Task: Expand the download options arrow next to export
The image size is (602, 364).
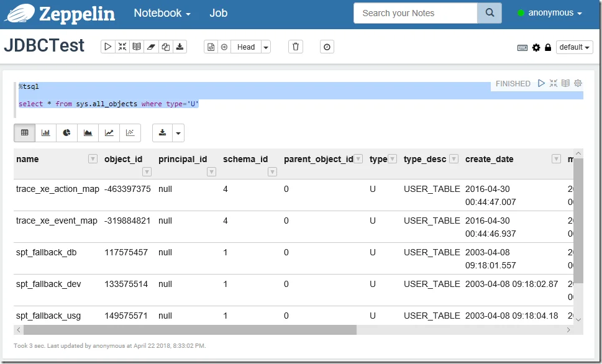Action: pos(179,132)
